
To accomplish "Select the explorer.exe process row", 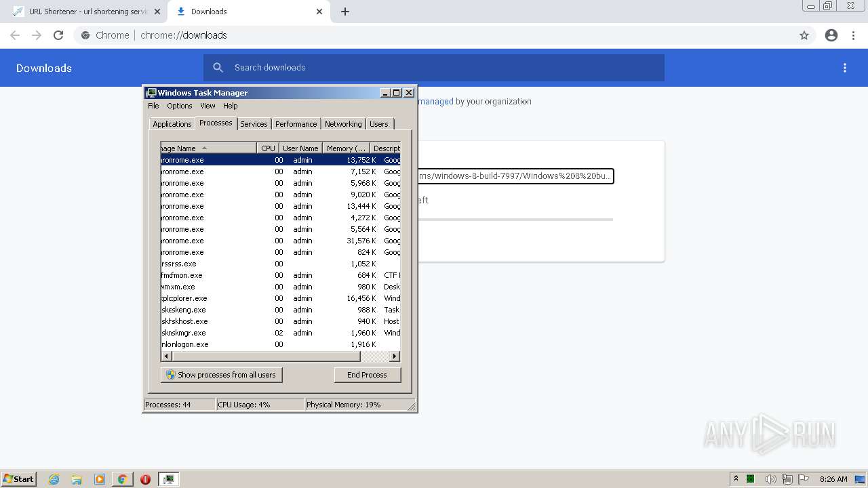I will [281, 298].
